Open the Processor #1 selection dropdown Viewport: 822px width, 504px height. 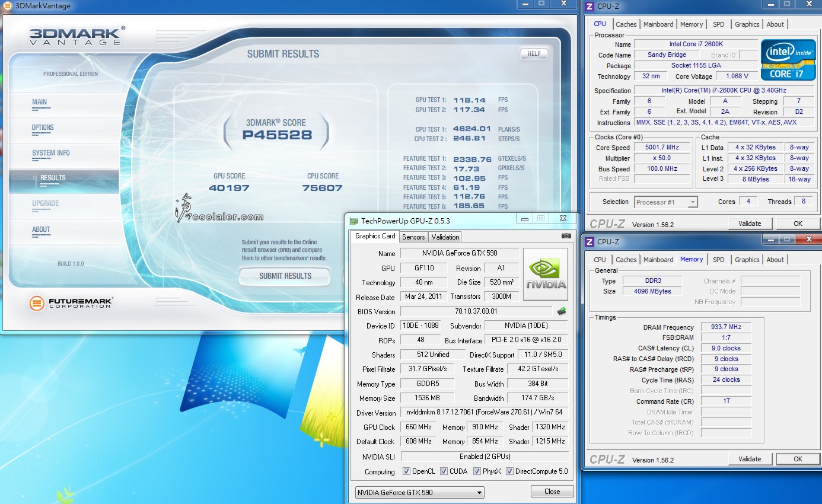(666, 202)
